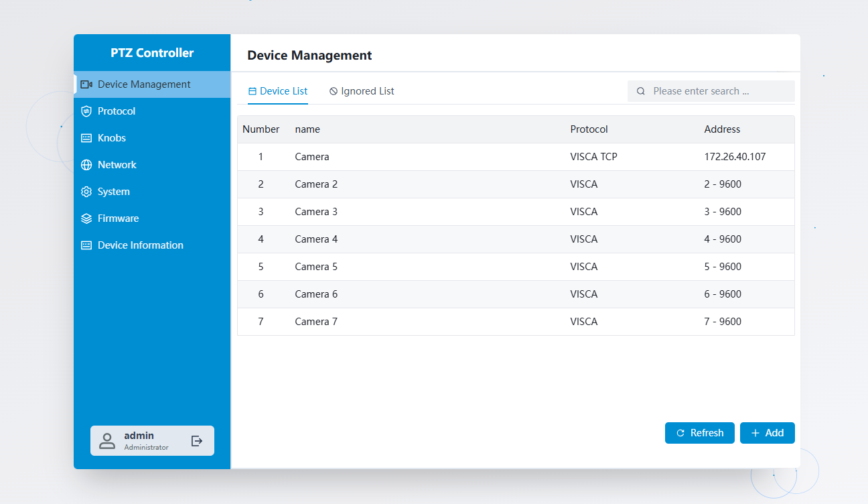Click the search magnifier icon
868x504 pixels.
(641, 91)
